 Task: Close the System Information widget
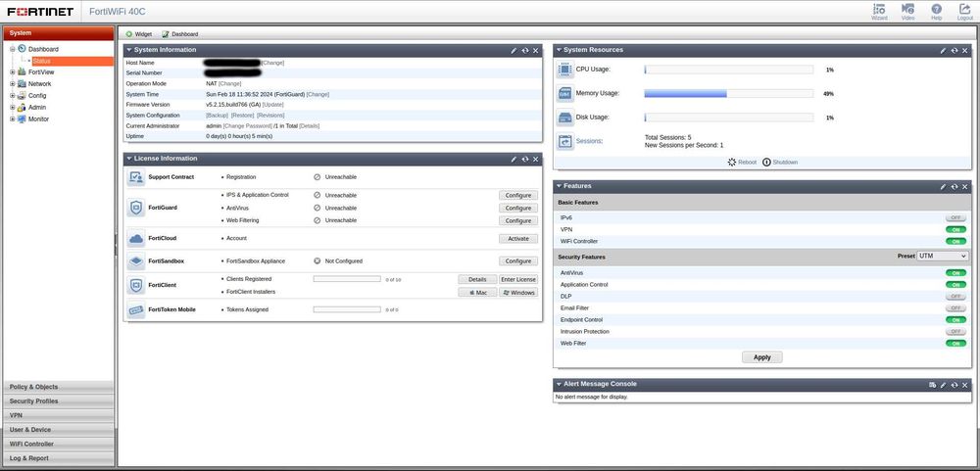pyautogui.click(x=536, y=51)
